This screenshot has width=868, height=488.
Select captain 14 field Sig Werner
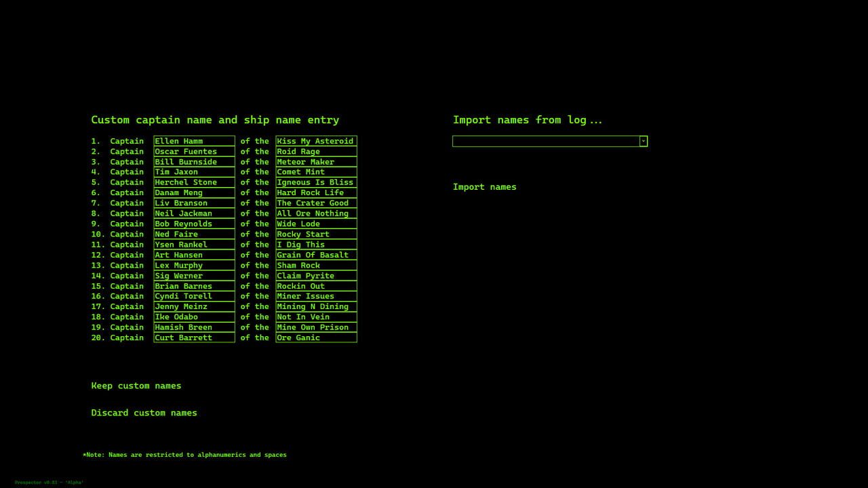(x=193, y=275)
